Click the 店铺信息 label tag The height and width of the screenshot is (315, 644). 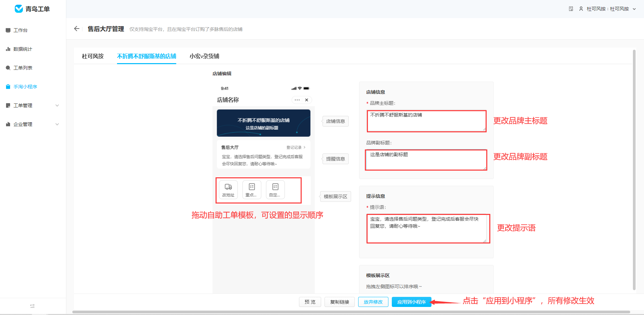[336, 121]
